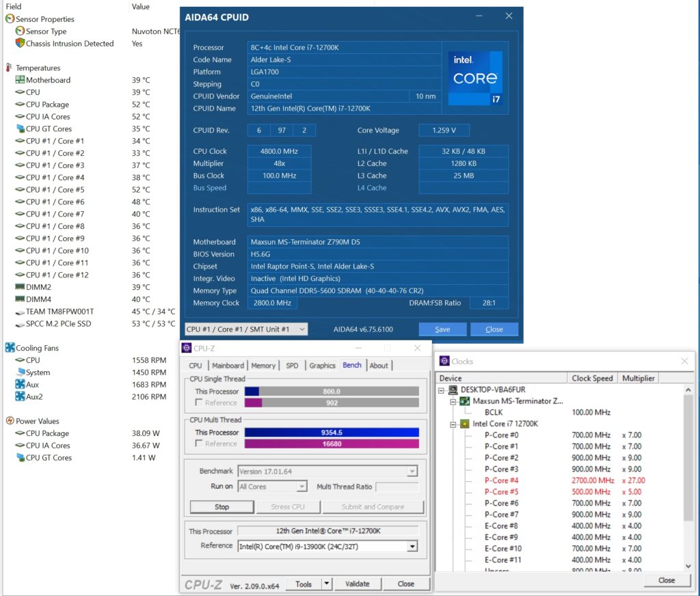The image size is (700, 596).
Task: Collapse the Intel Core i7 12700K tree node
Action: [x=453, y=424]
